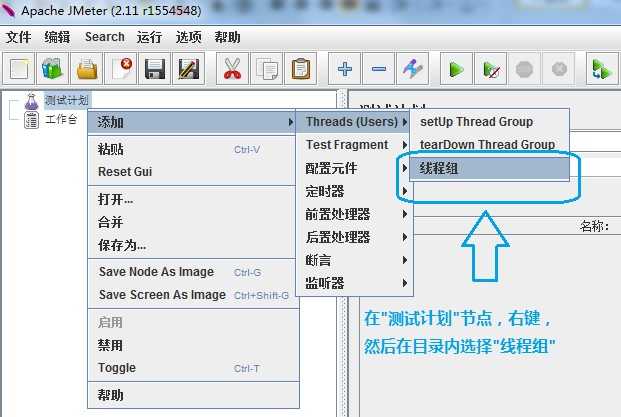This screenshot has height=417, width=621.
Task: Open the 运行 menu
Action: click(149, 37)
